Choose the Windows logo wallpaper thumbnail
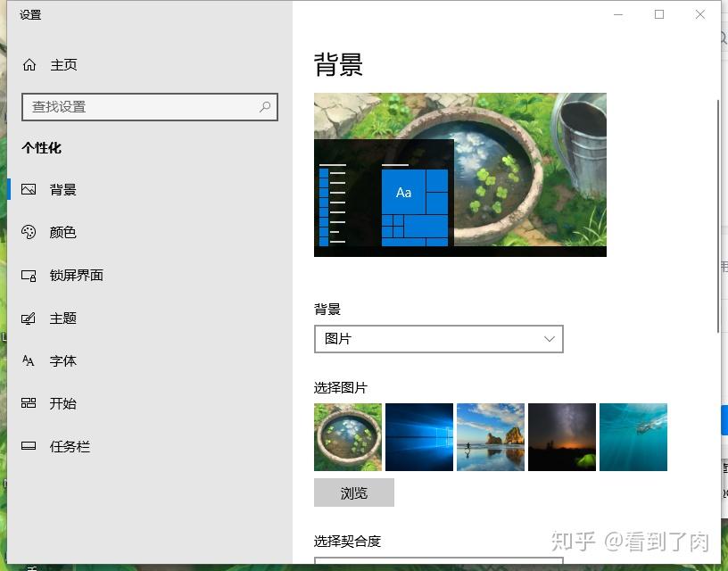Image resolution: width=728 pixels, height=571 pixels. click(419, 436)
